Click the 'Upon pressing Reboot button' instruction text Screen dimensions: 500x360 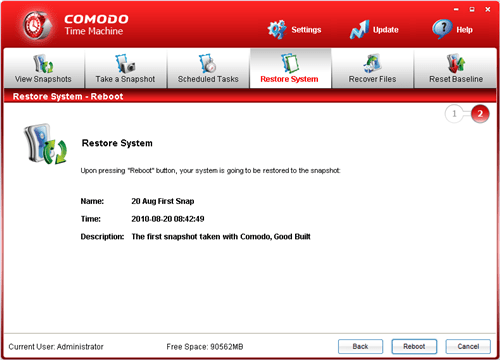click(210, 171)
